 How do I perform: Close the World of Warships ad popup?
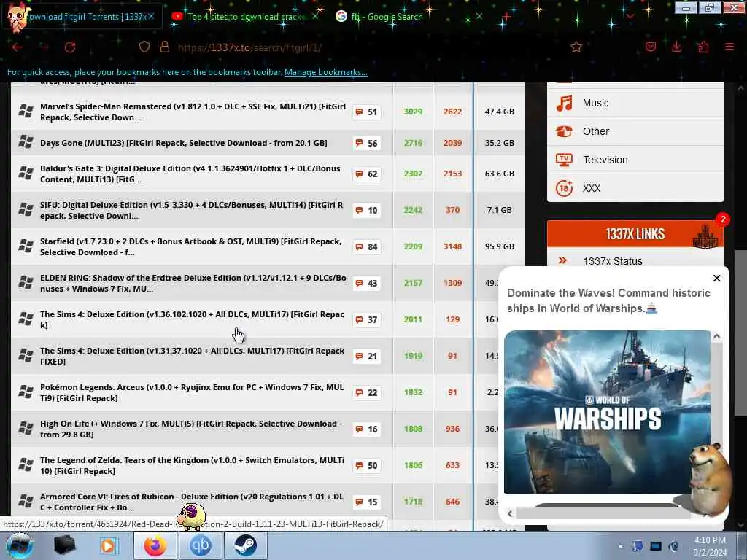[x=716, y=278]
